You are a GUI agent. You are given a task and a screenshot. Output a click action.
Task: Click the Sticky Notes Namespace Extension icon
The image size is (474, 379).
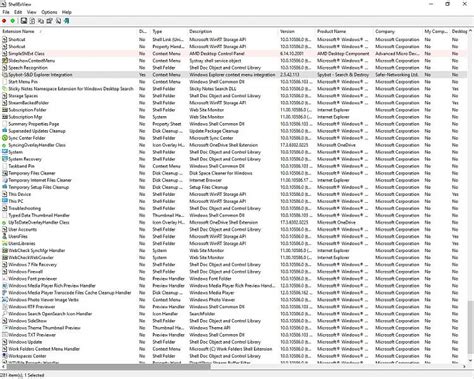5,89
